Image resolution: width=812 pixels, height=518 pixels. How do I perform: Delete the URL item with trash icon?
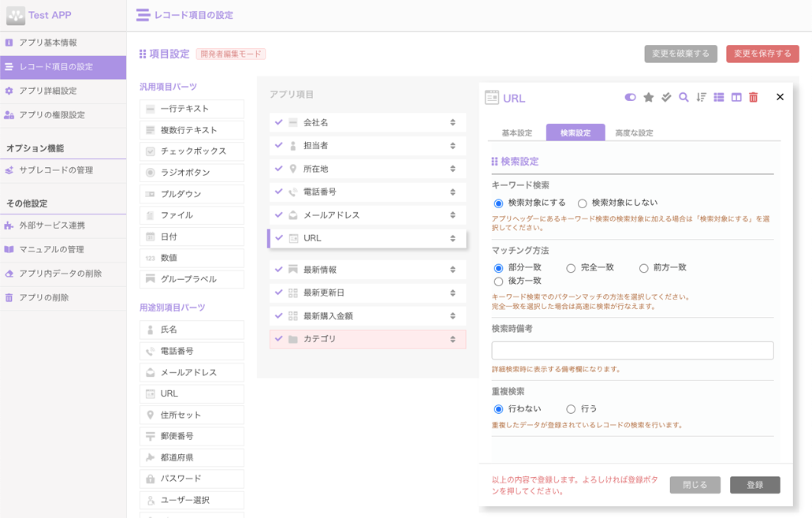754,98
